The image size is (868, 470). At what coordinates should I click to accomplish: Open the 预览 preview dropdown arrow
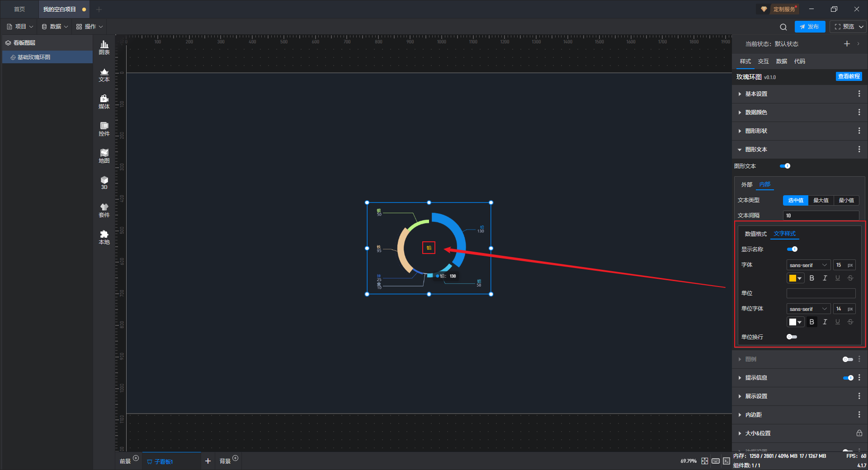[x=861, y=27]
